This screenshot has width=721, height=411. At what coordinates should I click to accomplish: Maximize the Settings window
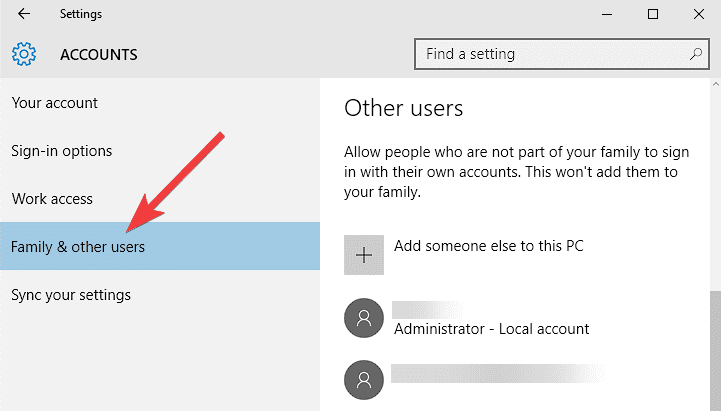coord(653,14)
